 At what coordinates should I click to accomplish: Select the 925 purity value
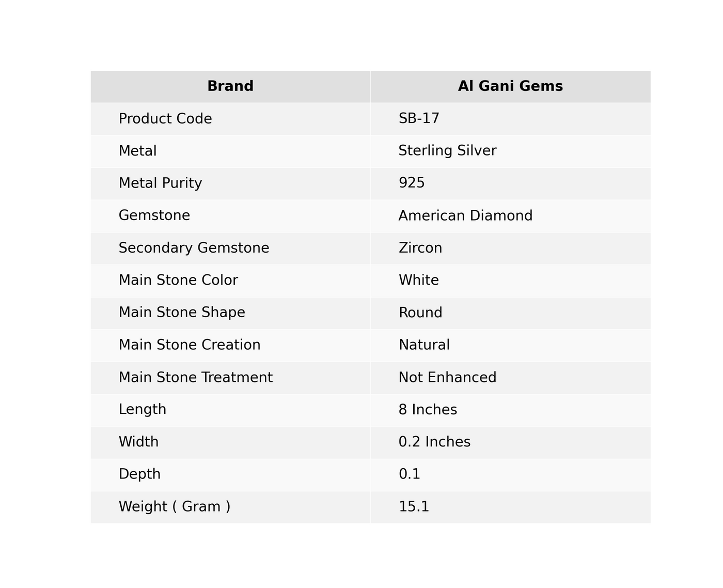412,183
